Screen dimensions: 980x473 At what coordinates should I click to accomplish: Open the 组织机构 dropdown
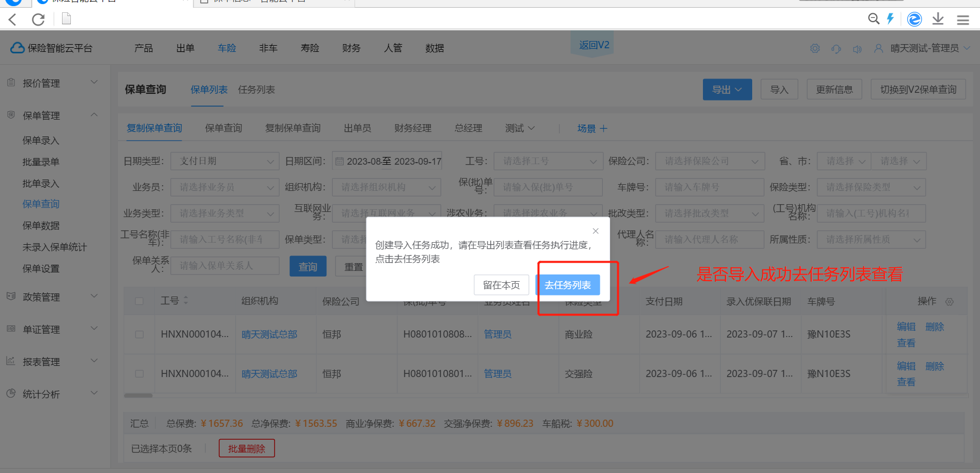pos(386,187)
